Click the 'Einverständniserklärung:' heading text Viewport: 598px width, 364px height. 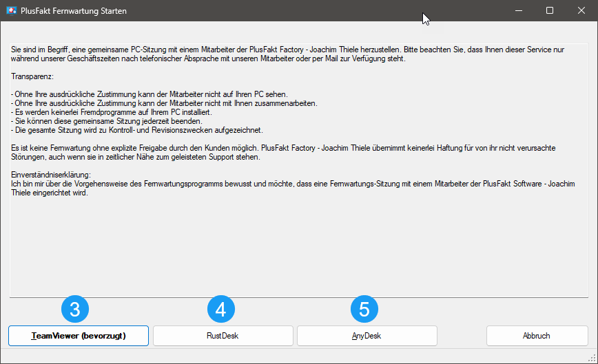tap(51, 175)
